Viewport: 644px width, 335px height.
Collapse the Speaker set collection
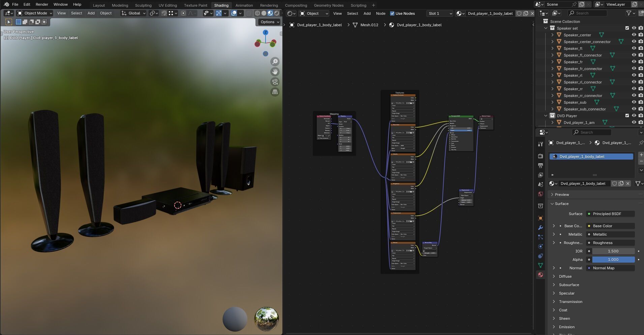point(546,28)
